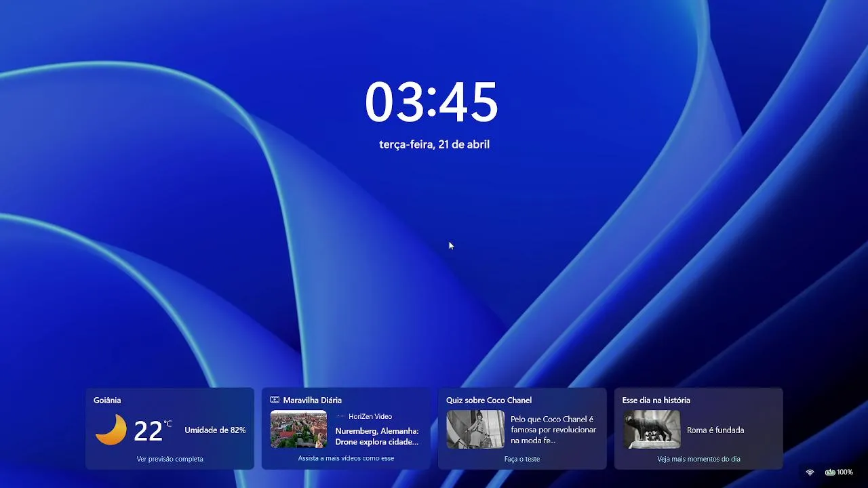
Task: Click the 03:45 lock screen clock
Action: [432, 102]
